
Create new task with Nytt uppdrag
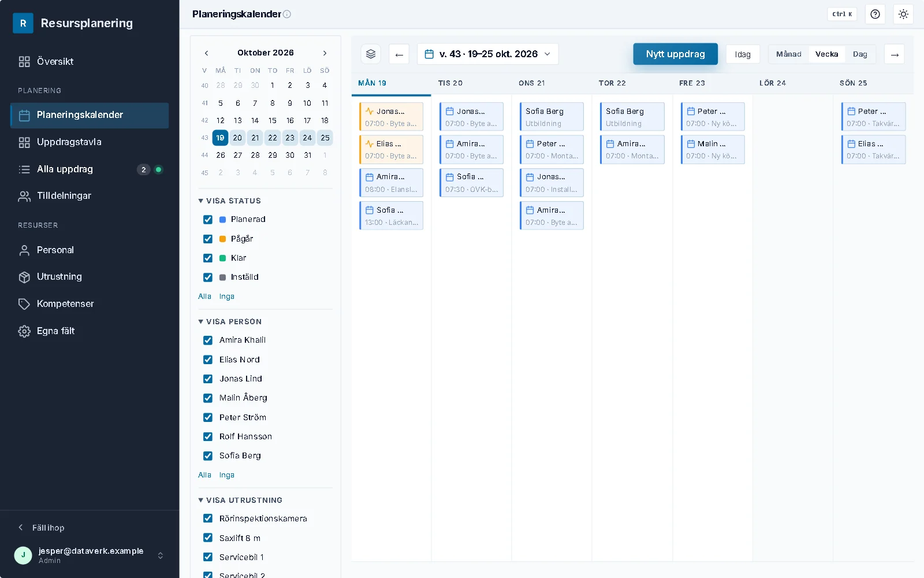(x=675, y=54)
